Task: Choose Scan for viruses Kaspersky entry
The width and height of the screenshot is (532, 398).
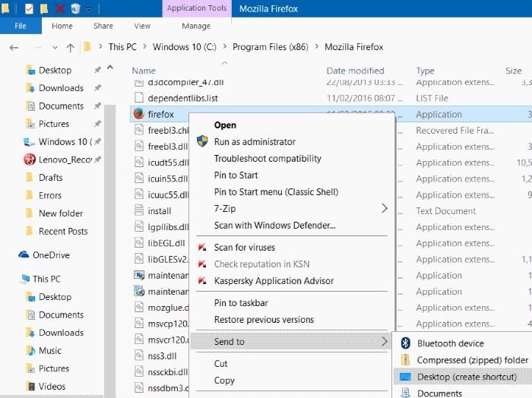Action: (244, 248)
